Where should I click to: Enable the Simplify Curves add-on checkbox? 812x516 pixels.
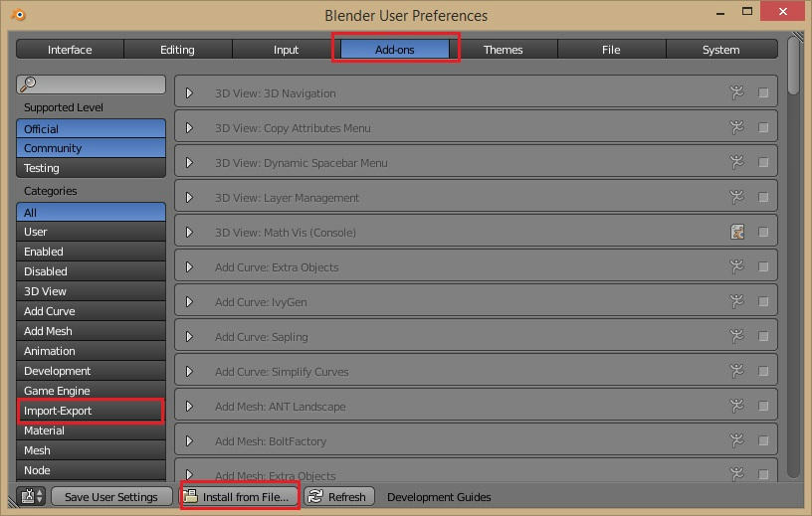[x=763, y=371]
